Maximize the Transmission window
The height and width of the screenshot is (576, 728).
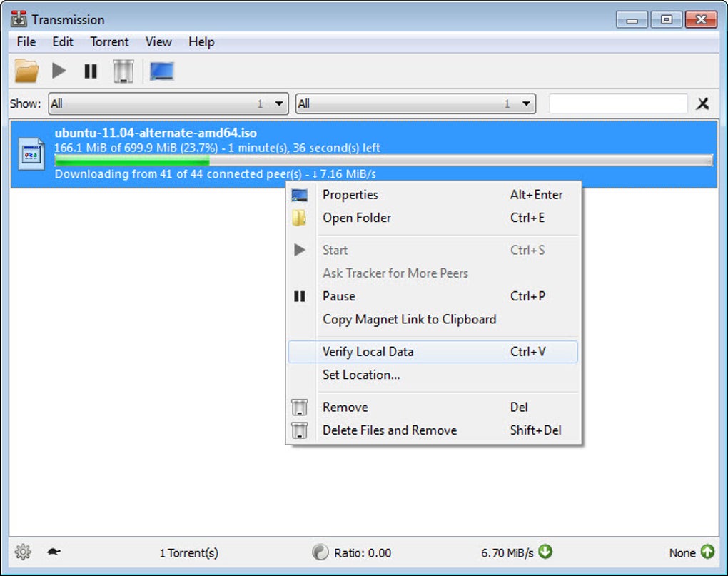(666, 19)
